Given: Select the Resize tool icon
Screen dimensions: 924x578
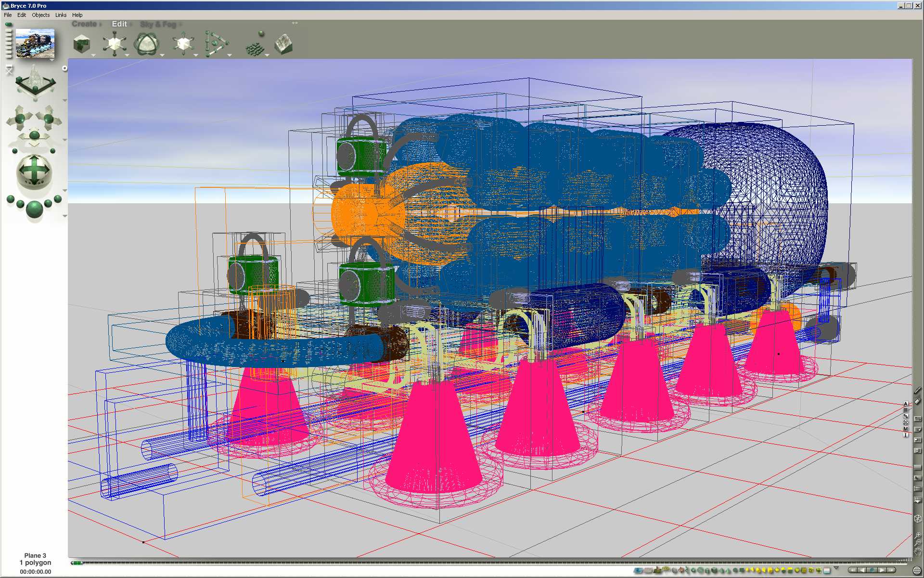Looking at the screenshot, I should (x=114, y=44).
